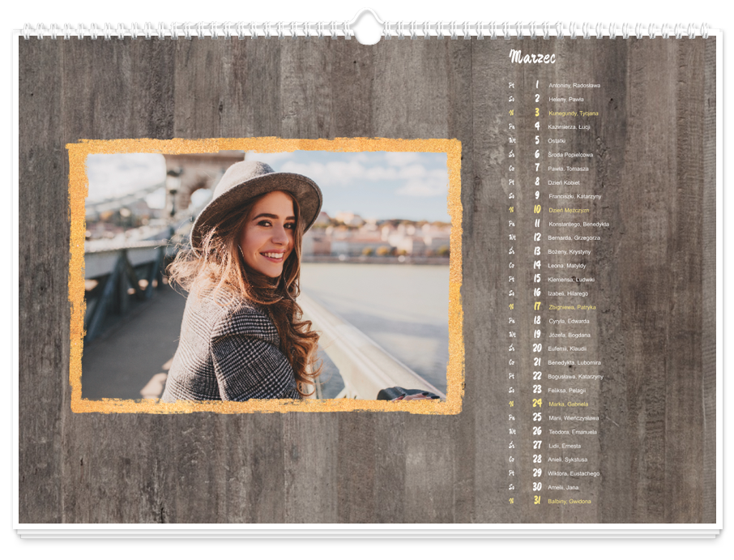Click the yellow Sunday date 31
This screenshot has height=560, width=734.
(536, 501)
